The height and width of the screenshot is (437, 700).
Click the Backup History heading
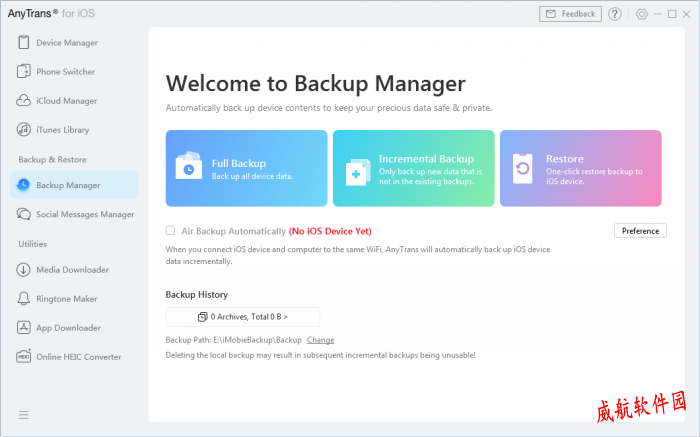coord(196,295)
